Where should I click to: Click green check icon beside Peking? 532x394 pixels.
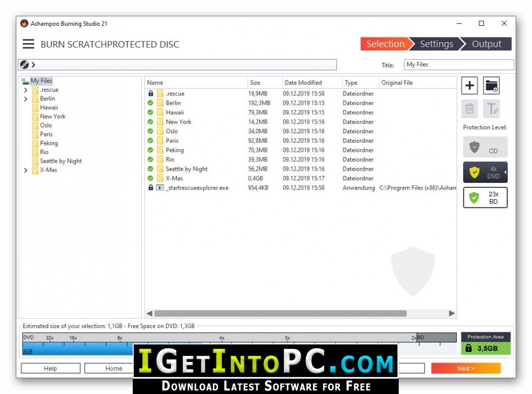[150, 150]
